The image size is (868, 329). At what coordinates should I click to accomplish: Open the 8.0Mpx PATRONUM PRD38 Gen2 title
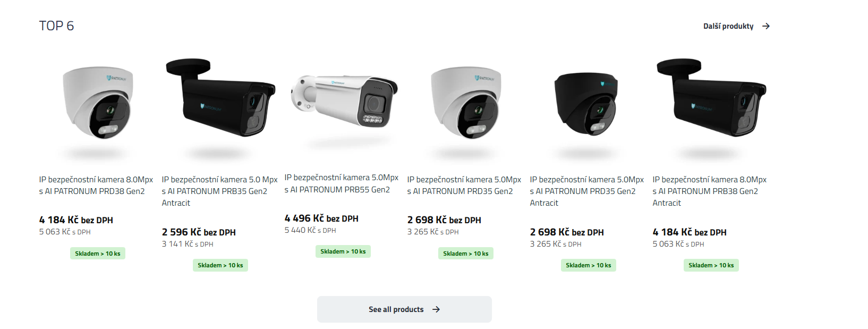96,185
